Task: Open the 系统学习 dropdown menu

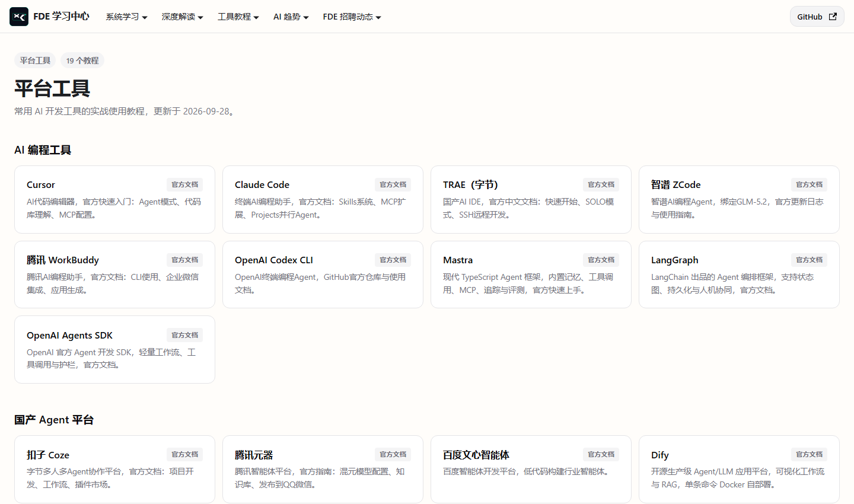Action: [126, 17]
